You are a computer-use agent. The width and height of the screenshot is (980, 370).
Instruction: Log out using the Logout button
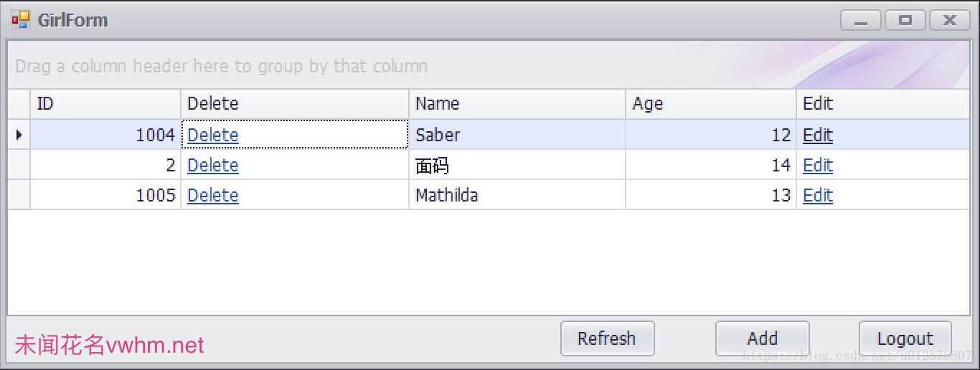(905, 338)
